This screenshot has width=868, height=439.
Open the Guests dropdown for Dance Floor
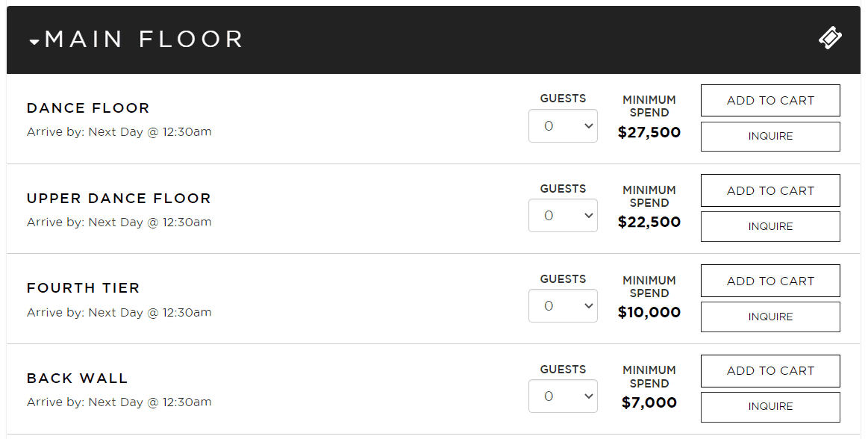pos(563,125)
